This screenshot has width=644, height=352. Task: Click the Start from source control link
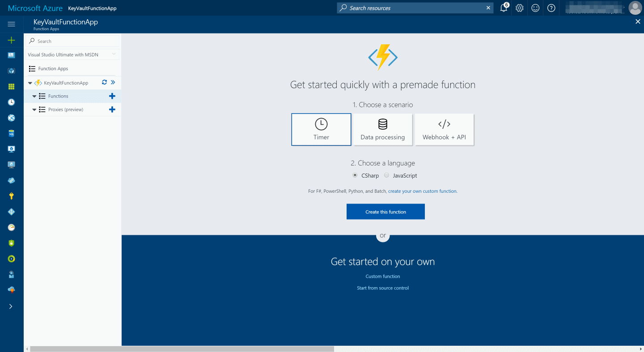coord(383,288)
